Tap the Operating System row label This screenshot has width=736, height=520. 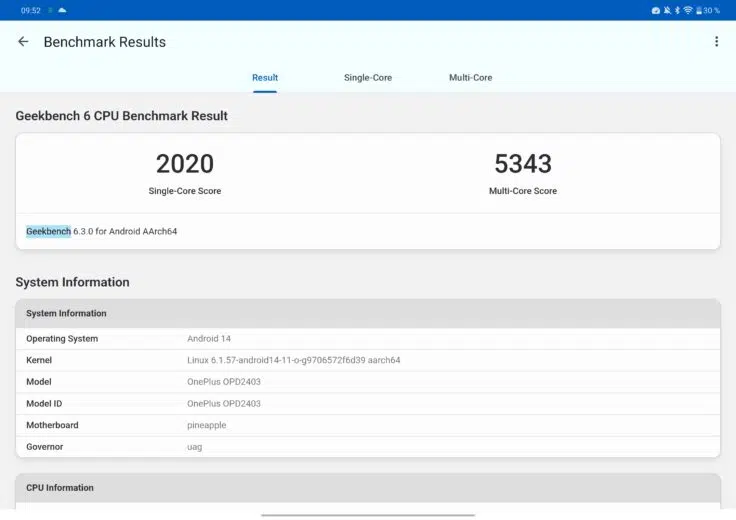(x=62, y=339)
